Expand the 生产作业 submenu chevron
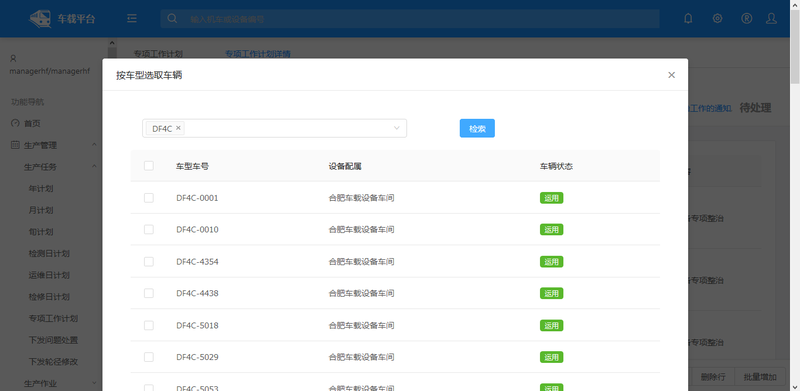Viewport: 800px width, 391px height. click(94, 383)
